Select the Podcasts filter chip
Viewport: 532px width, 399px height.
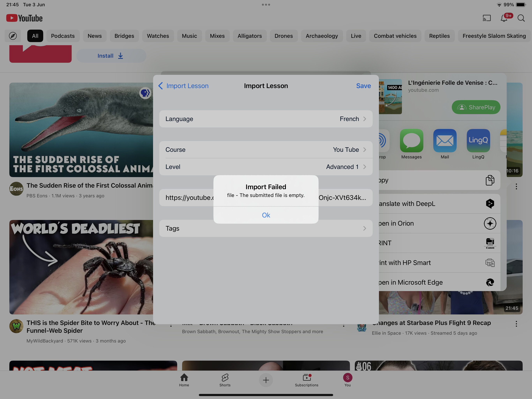(x=63, y=36)
